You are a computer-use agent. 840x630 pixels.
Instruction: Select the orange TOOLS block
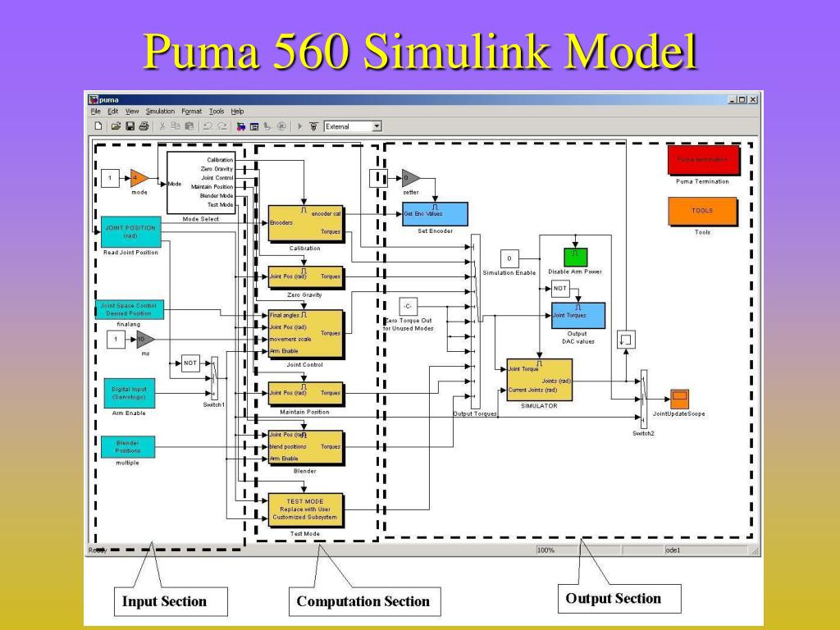[x=702, y=211]
